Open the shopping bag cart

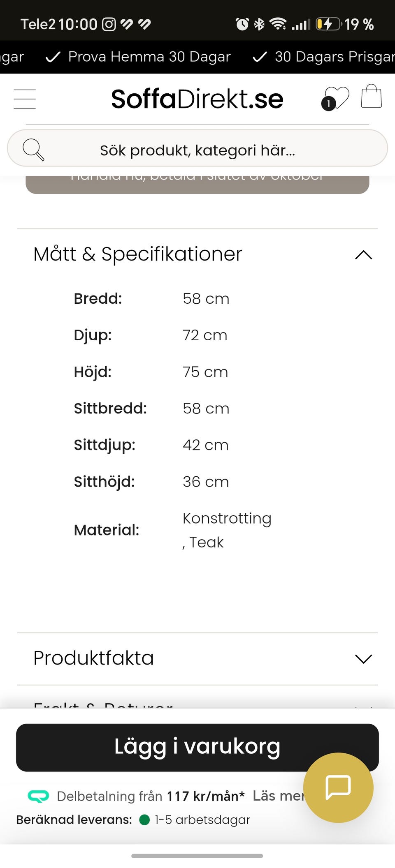click(372, 96)
